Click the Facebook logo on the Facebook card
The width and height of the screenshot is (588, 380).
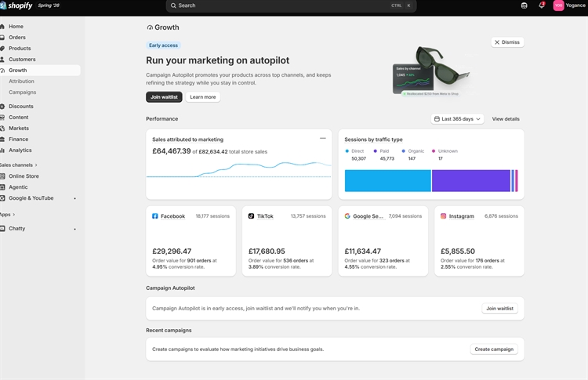[155, 216]
